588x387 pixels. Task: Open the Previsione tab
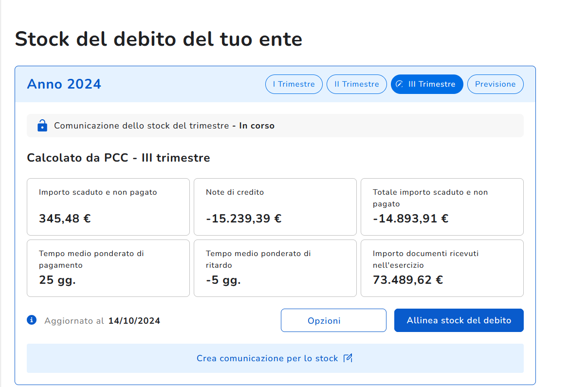[495, 84]
